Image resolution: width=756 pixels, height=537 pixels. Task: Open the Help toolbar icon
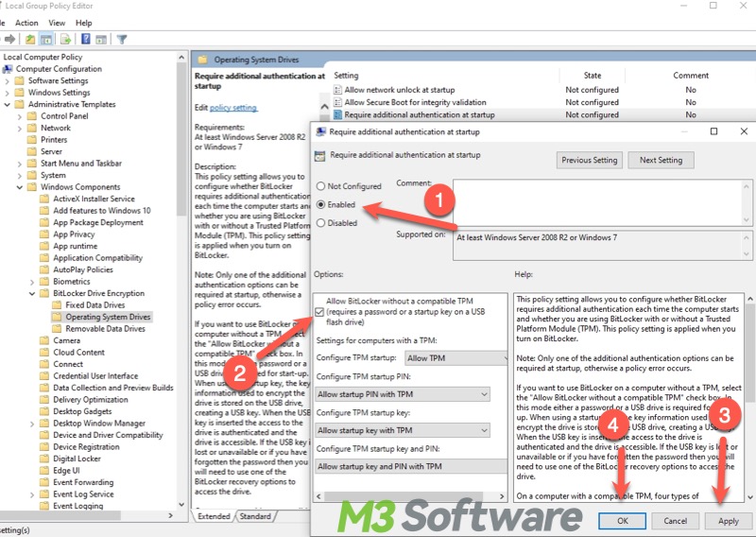86,39
